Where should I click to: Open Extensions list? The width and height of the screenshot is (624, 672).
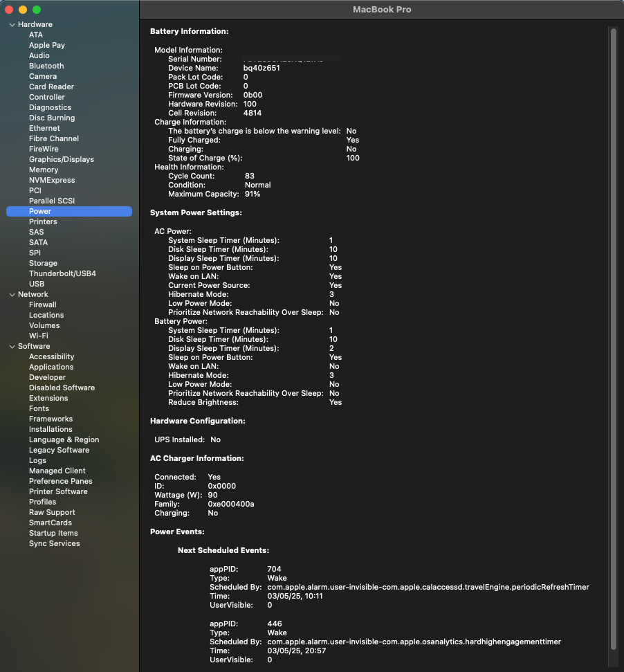(x=48, y=398)
